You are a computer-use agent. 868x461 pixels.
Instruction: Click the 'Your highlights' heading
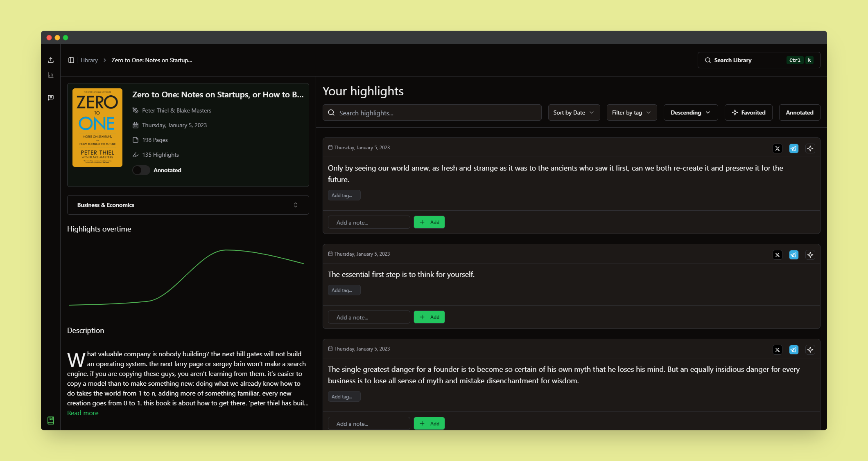pyautogui.click(x=363, y=91)
